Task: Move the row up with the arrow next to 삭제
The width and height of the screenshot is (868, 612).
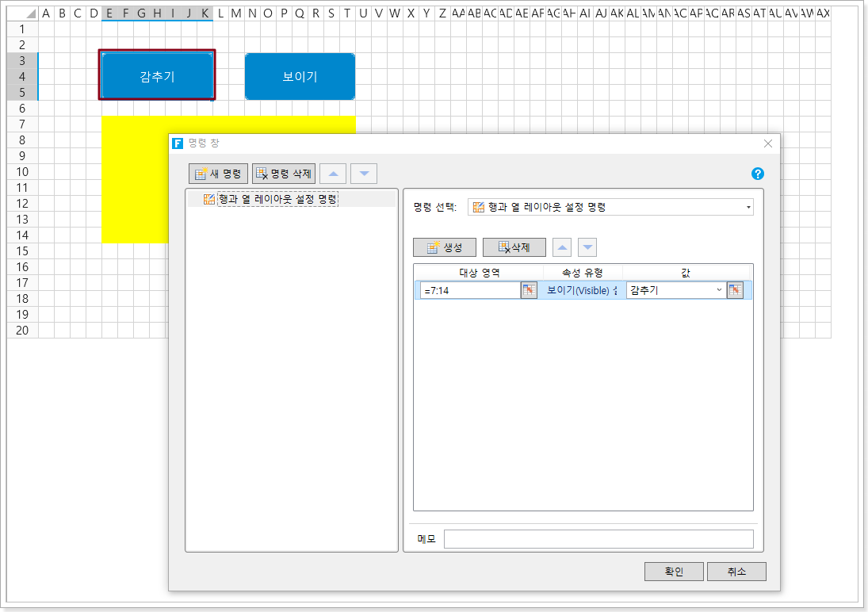Action: [x=562, y=247]
